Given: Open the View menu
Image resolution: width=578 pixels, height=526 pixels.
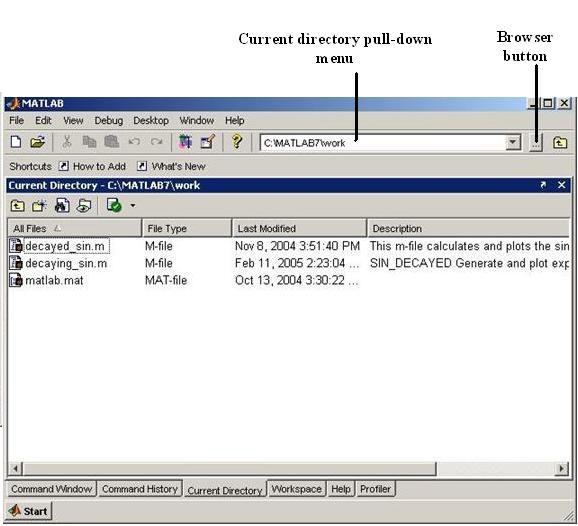Looking at the screenshot, I should coord(73,121).
